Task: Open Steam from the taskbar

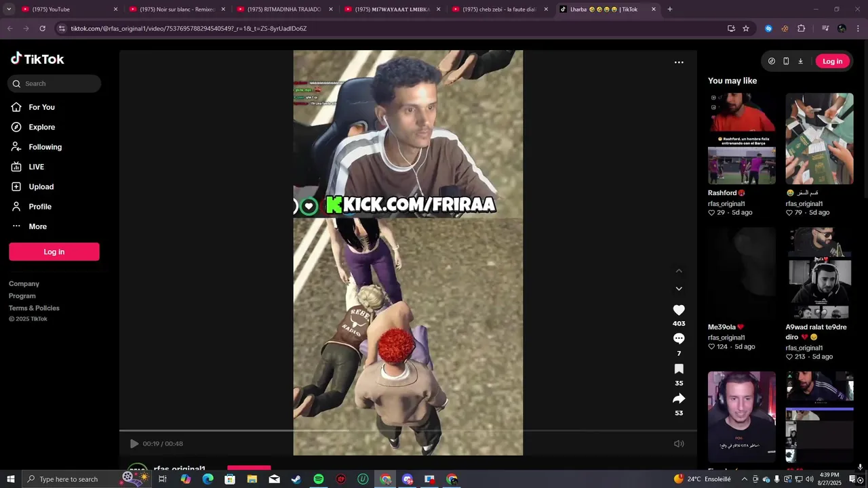Action: pyautogui.click(x=296, y=479)
